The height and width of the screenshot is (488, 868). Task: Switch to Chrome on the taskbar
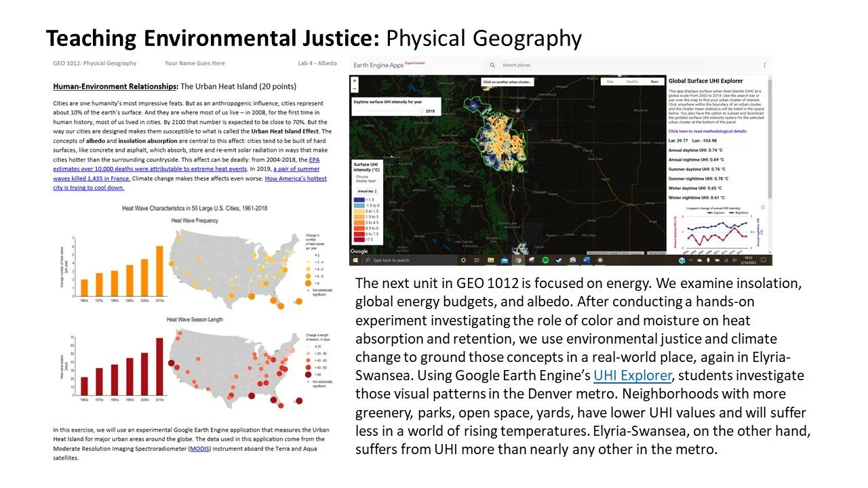coord(518,260)
